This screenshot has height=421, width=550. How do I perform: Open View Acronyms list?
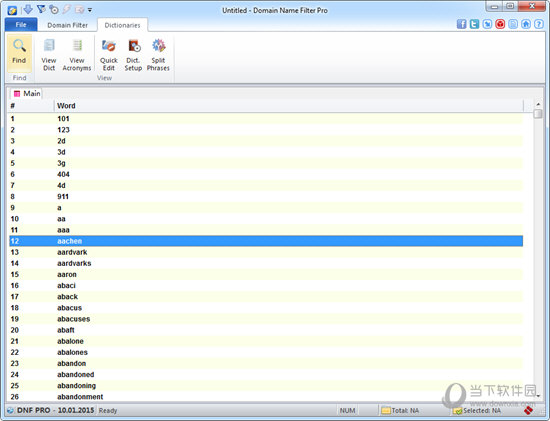[77, 55]
